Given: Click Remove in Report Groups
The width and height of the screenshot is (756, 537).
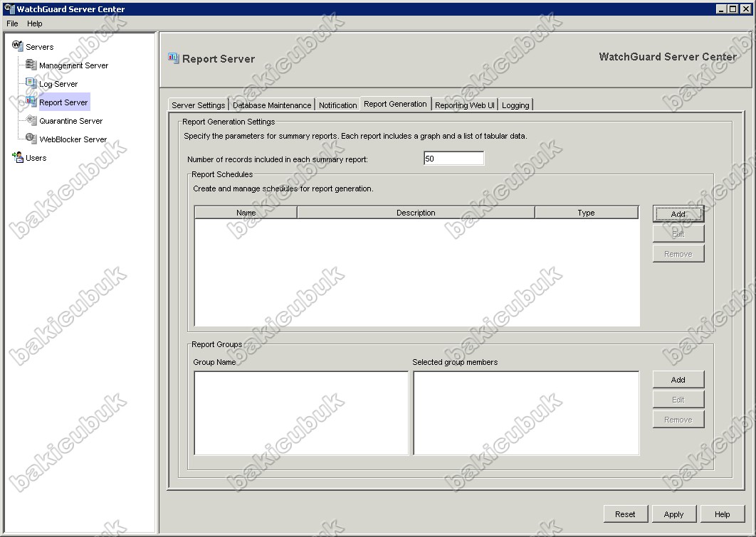Looking at the screenshot, I should pyautogui.click(x=678, y=420).
